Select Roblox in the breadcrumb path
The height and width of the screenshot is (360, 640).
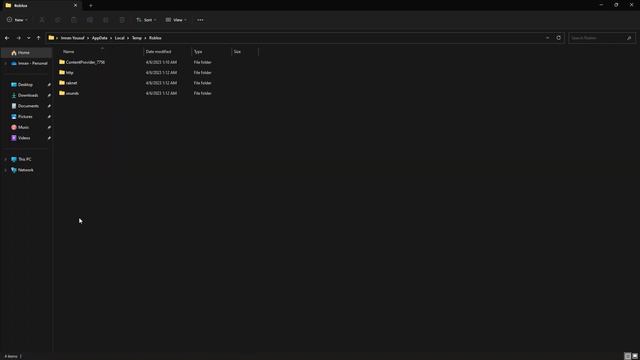point(155,38)
